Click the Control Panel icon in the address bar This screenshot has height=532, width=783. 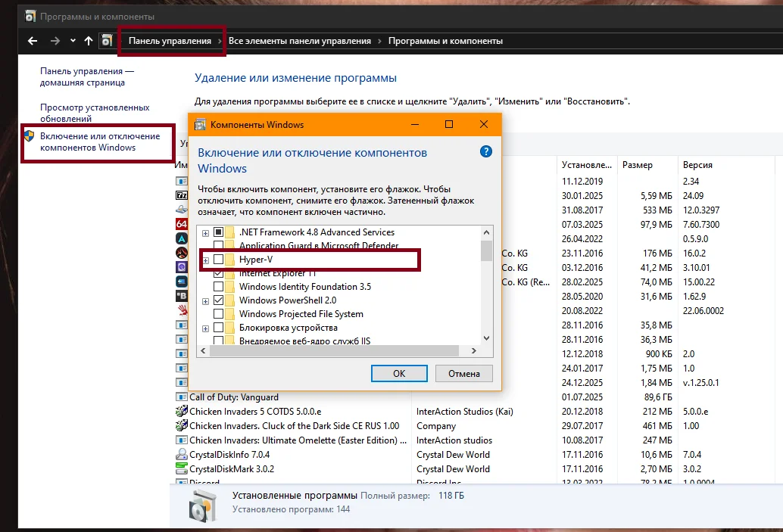coord(107,41)
